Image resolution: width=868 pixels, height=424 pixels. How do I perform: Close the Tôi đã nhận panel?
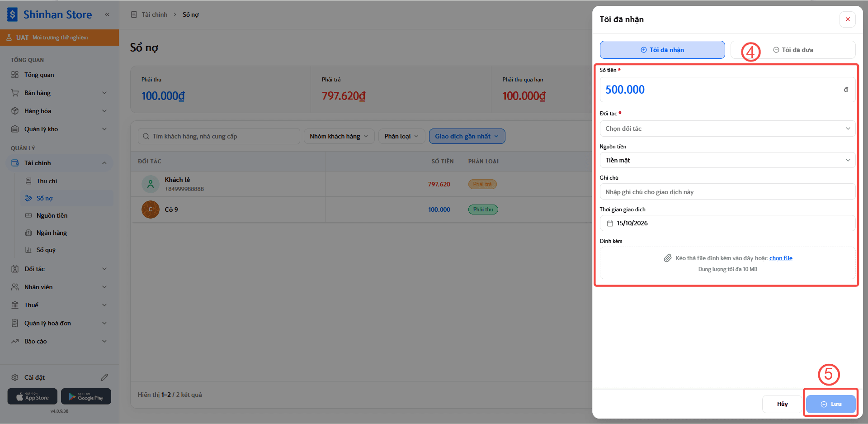pyautogui.click(x=848, y=19)
